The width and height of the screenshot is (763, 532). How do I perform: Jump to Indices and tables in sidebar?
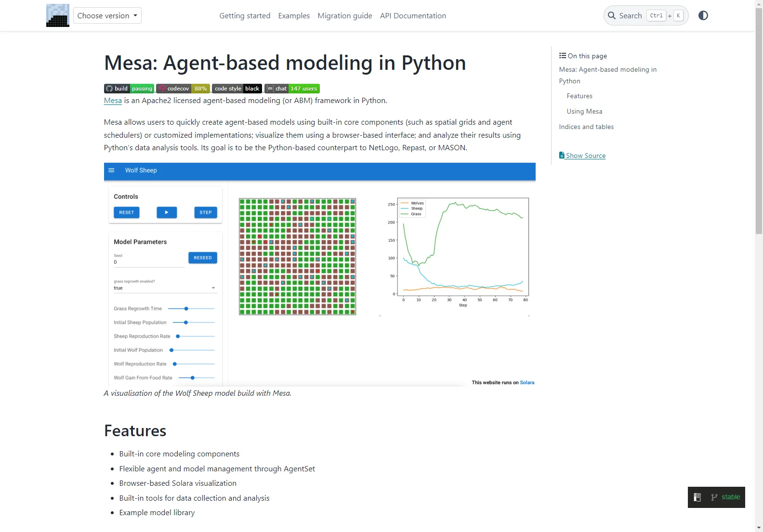(586, 127)
